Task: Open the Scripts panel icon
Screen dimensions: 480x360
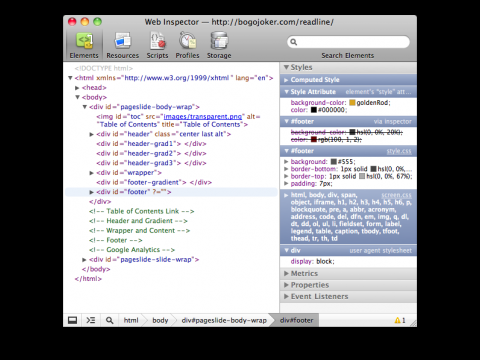Action: (157, 41)
